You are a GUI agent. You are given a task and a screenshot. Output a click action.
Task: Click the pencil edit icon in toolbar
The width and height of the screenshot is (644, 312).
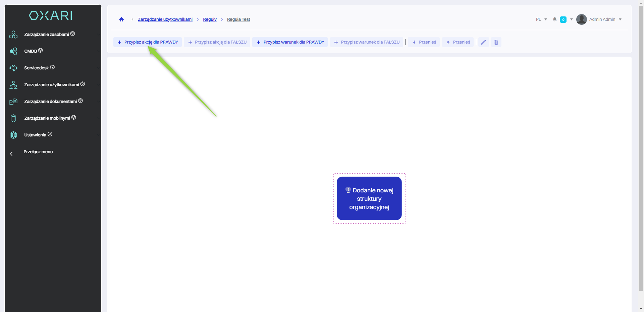point(483,42)
